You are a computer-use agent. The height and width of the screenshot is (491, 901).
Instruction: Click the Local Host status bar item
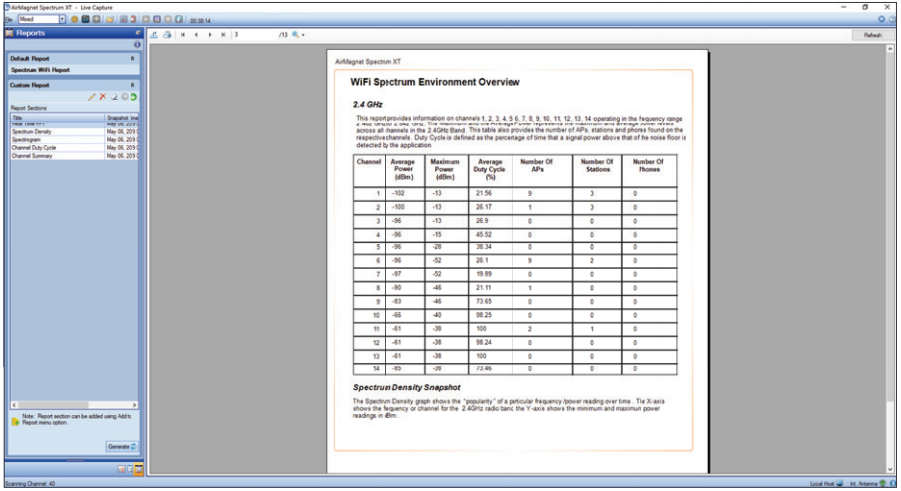(x=826, y=484)
